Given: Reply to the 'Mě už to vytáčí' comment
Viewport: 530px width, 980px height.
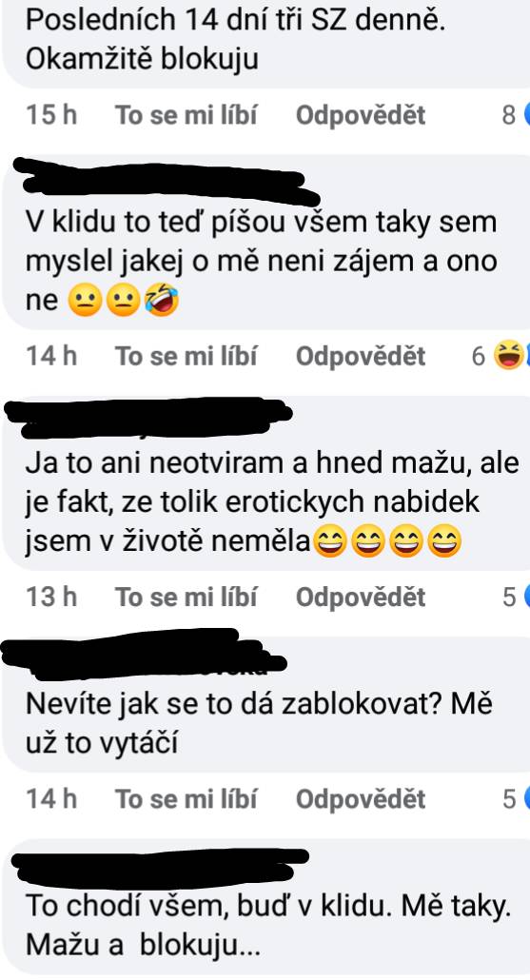Looking at the screenshot, I should point(361,799).
